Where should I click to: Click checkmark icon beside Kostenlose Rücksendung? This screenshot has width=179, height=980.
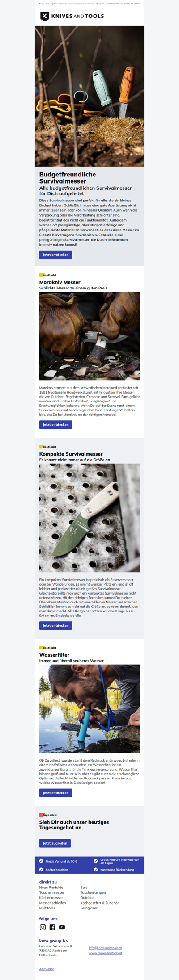tap(96, 870)
